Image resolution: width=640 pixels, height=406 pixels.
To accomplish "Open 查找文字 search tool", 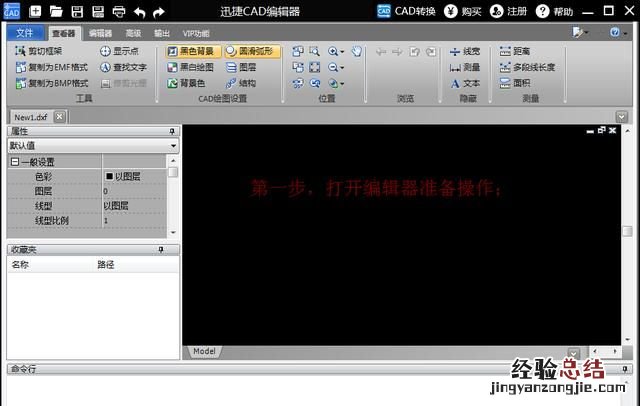I will (123, 67).
